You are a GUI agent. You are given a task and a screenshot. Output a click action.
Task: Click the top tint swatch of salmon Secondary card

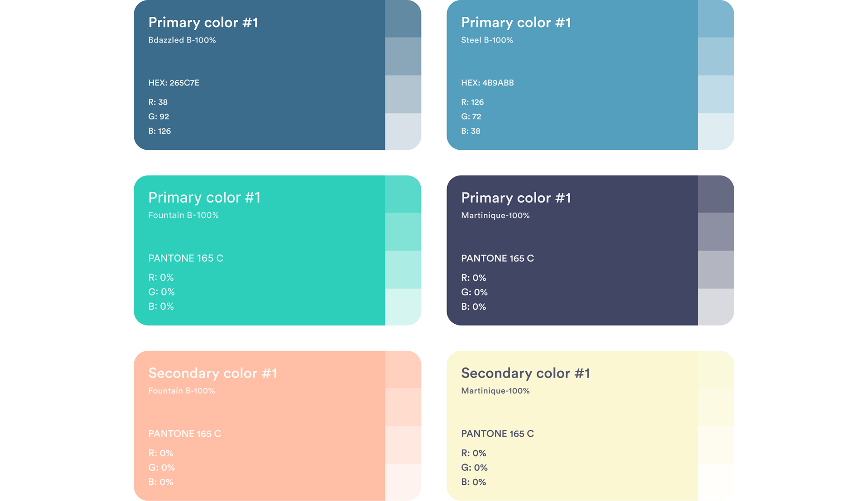click(x=403, y=369)
